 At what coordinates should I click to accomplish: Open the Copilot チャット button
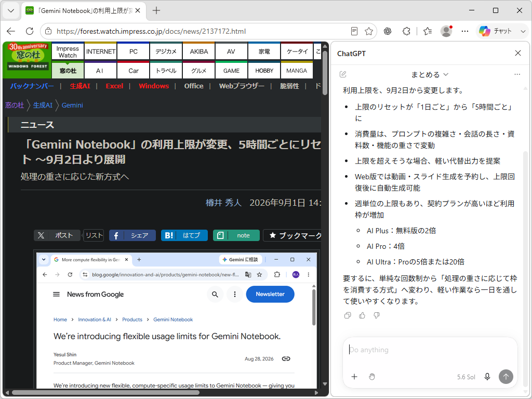(496, 31)
